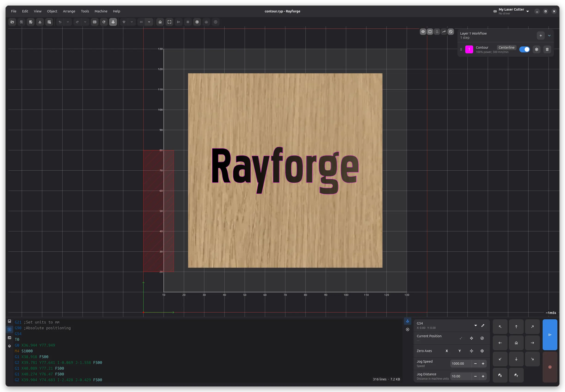Click the send job play icon in toolbar
Screen dimensions: 565x392
[x=178, y=22]
